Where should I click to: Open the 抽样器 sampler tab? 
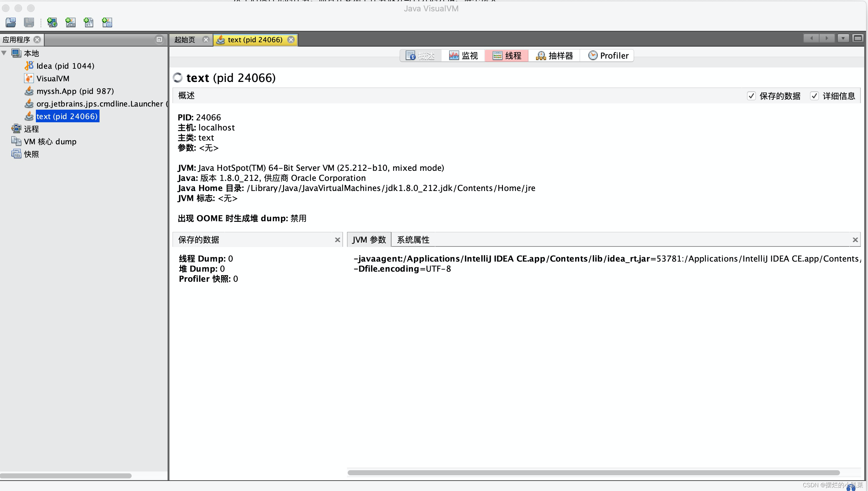pos(554,56)
